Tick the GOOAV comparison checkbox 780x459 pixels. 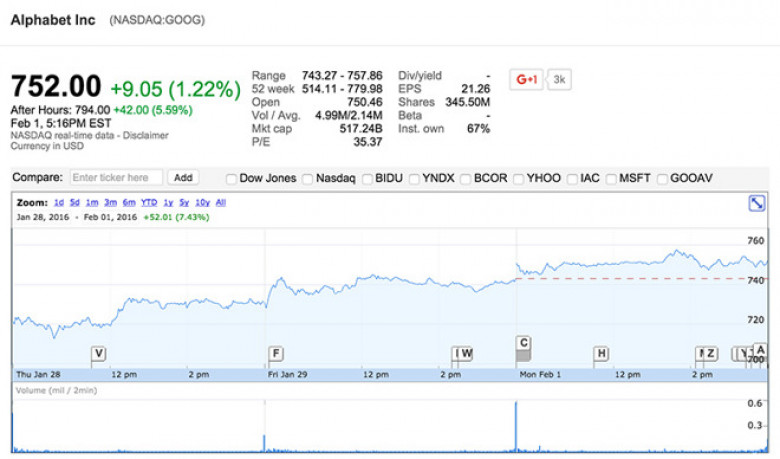pyautogui.click(x=662, y=179)
